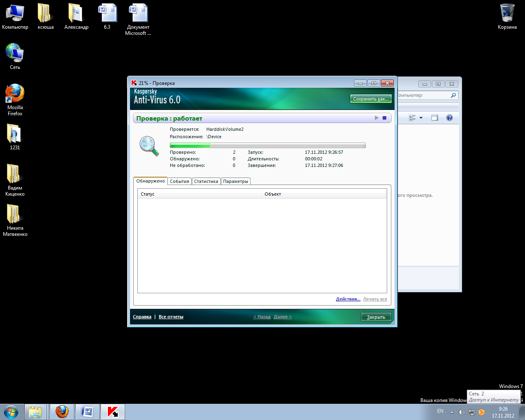Open the Справка link
This screenshot has height=420, width=525.
pos(142,317)
